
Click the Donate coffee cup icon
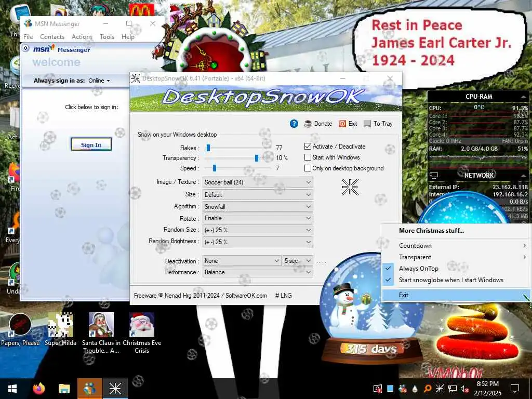tap(308, 124)
